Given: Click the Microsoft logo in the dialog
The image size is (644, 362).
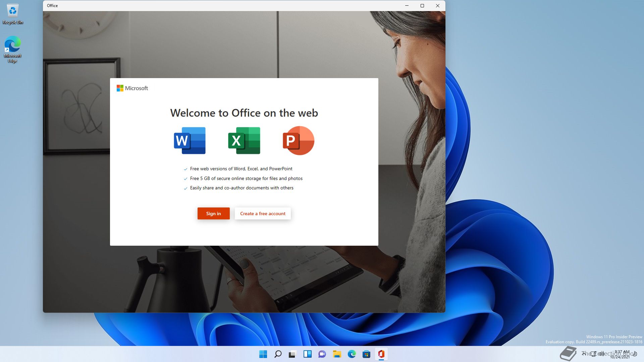Looking at the screenshot, I should [x=132, y=88].
